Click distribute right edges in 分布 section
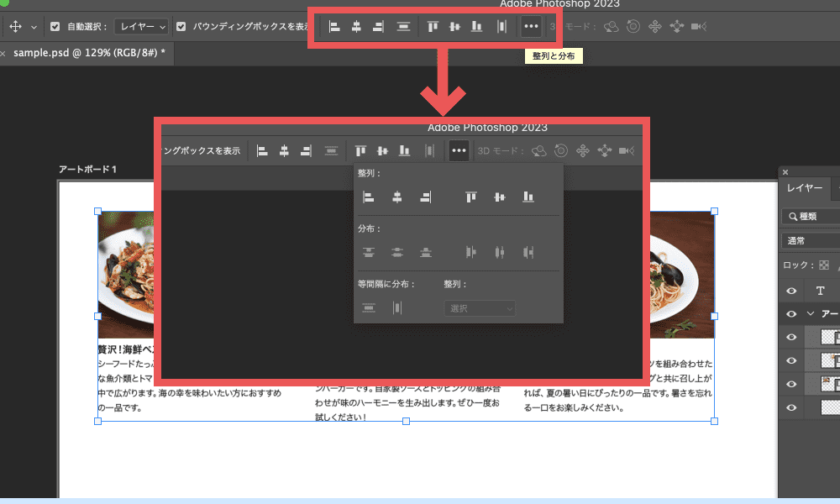Image resolution: width=840 pixels, height=504 pixels. tap(528, 252)
